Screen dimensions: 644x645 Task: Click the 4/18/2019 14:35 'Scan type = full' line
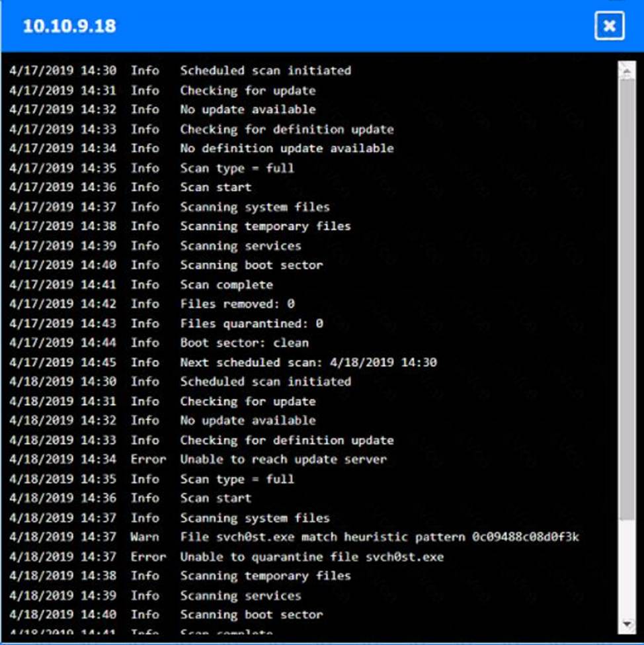[x=152, y=479]
